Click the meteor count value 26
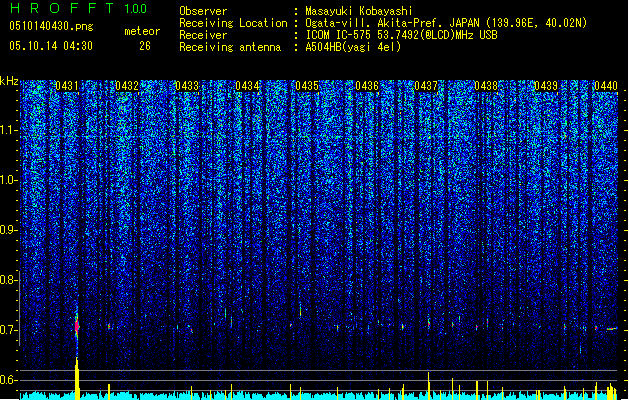 click(x=145, y=46)
